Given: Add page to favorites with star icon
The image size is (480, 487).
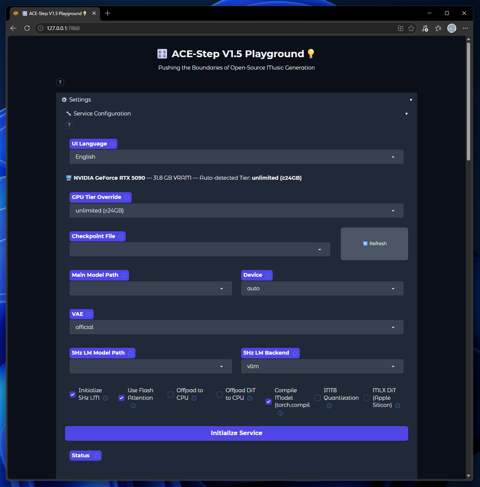Looking at the screenshot, I should point(411,28).
